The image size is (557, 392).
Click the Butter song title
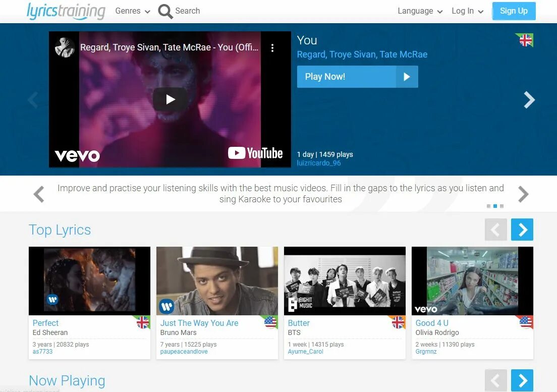pyautogui.click(x=299, y=323)
